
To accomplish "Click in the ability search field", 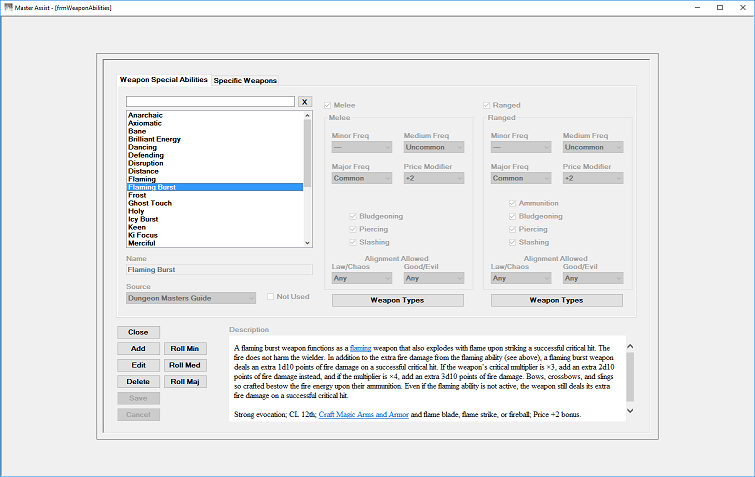I will (210, 102).
